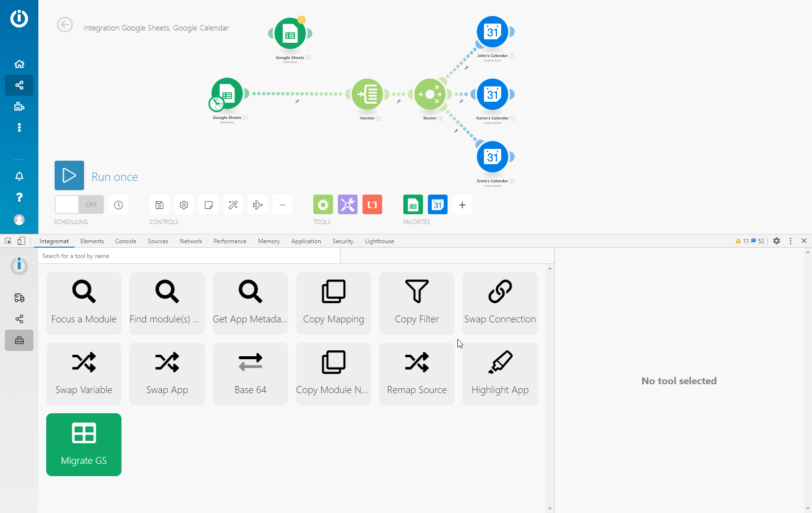Open the DevTools three-dot menu
Image resolution: width=812 pixels, height=513 pixels.
790,241
